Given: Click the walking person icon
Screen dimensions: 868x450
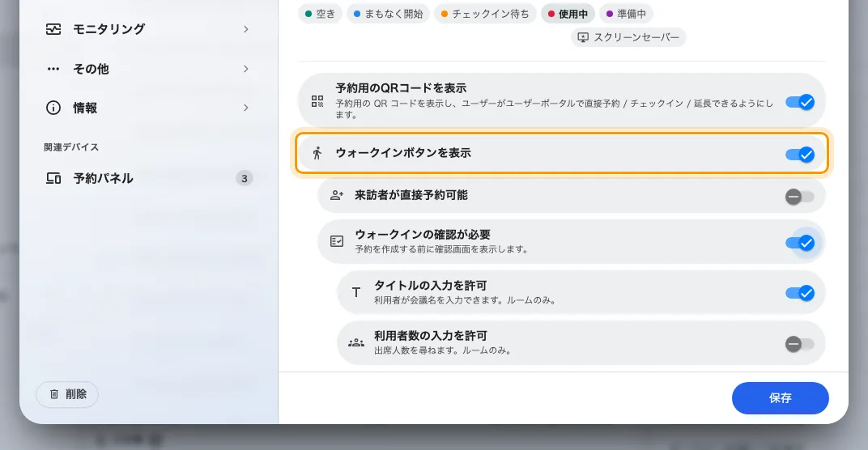Looking at the screenshot, I should (317, 153).
